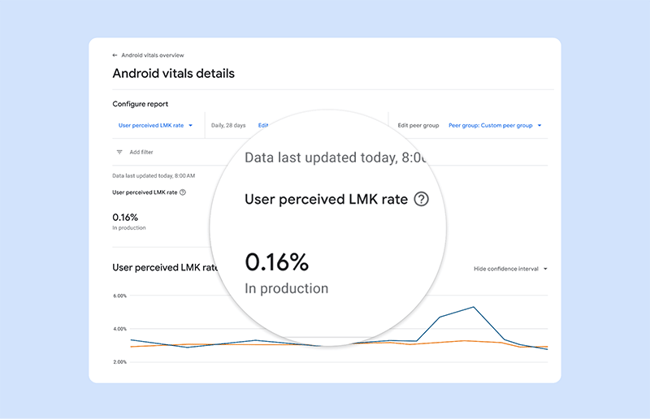This screenshot has width=650, height=419.
Task: Click the back arrow to Android vitals overview
Action: 115,55
